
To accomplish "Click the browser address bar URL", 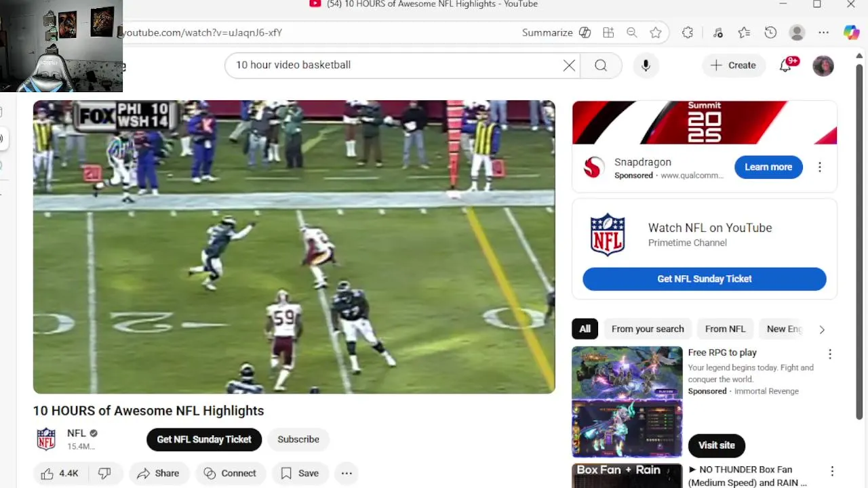I will (201, 33).
